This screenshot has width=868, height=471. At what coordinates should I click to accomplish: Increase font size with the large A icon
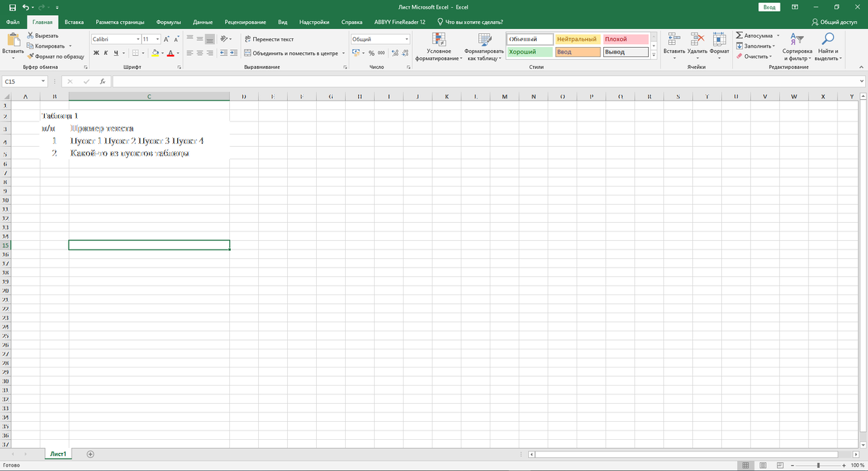tap(166, 39)
